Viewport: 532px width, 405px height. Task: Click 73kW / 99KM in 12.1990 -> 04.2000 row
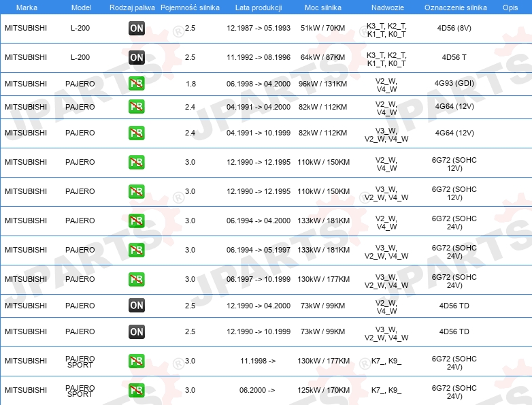(x=322, y=306)
